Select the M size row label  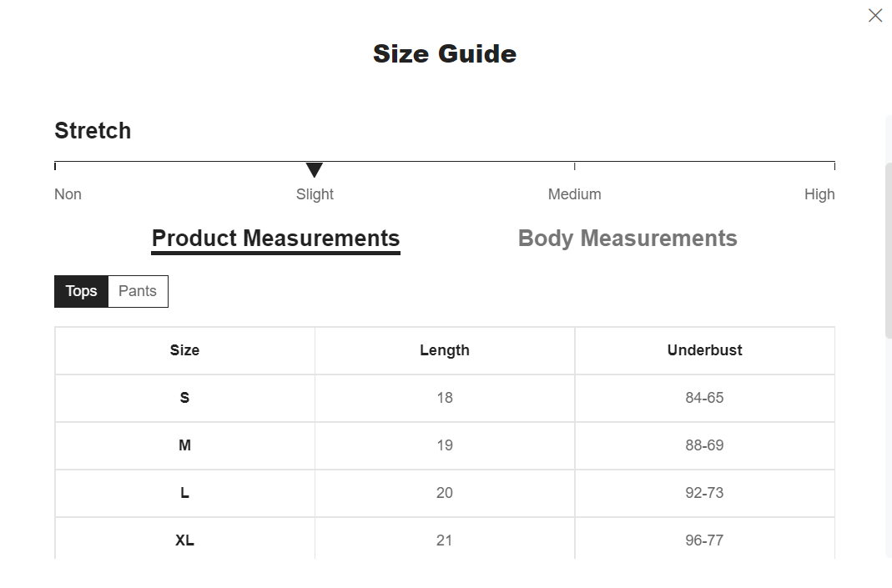(184, 445)
